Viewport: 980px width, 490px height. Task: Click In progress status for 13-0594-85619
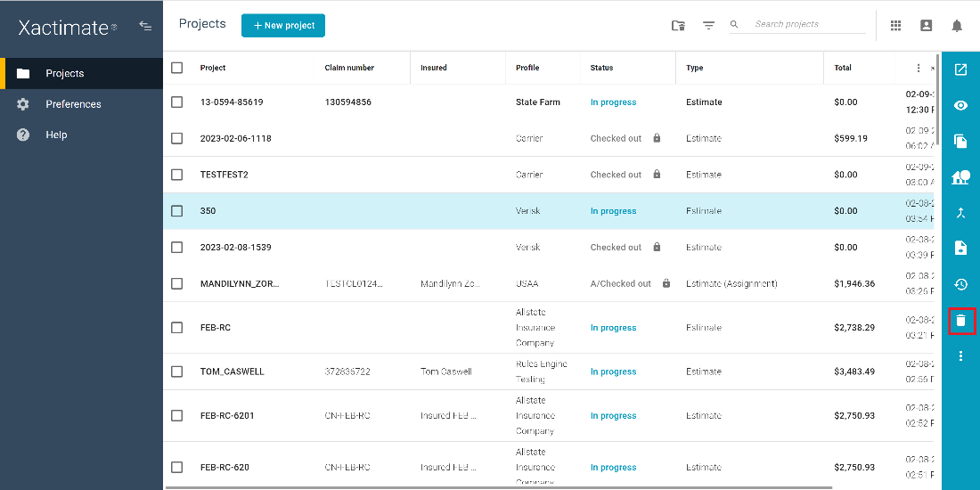(x=613, y=102)
